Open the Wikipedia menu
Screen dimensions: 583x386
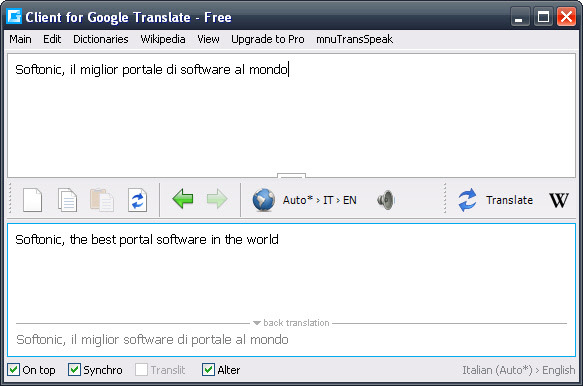pyautogui.click(x=163, y=39)
